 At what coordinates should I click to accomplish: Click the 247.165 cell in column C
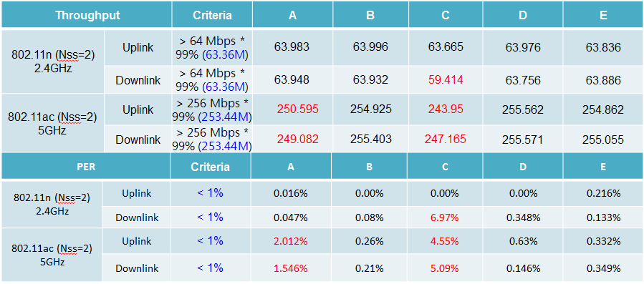click(x=446, y=139)
